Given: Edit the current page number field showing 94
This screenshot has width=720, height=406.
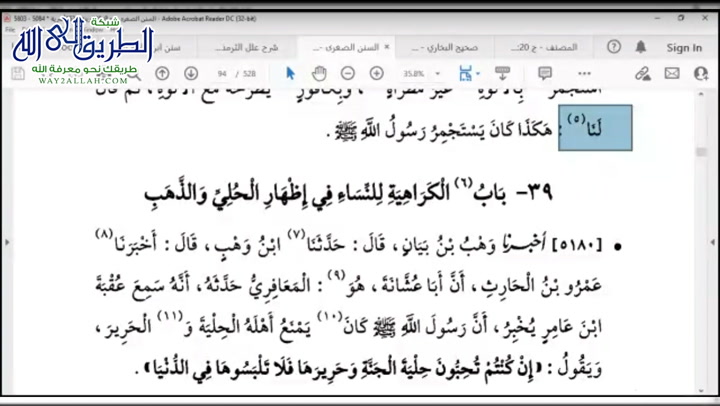Looking at the screenshot, I should [222, 73].
